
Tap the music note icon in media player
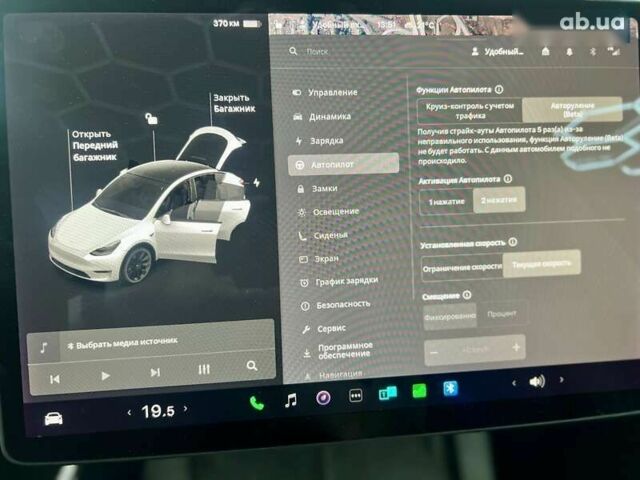(x=44, y=348)
